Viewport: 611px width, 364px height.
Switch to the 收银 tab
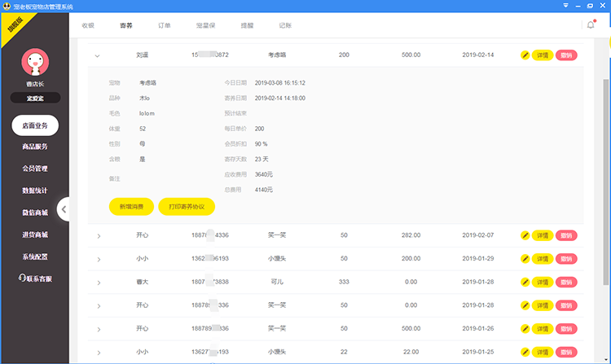tap(88, 25)
